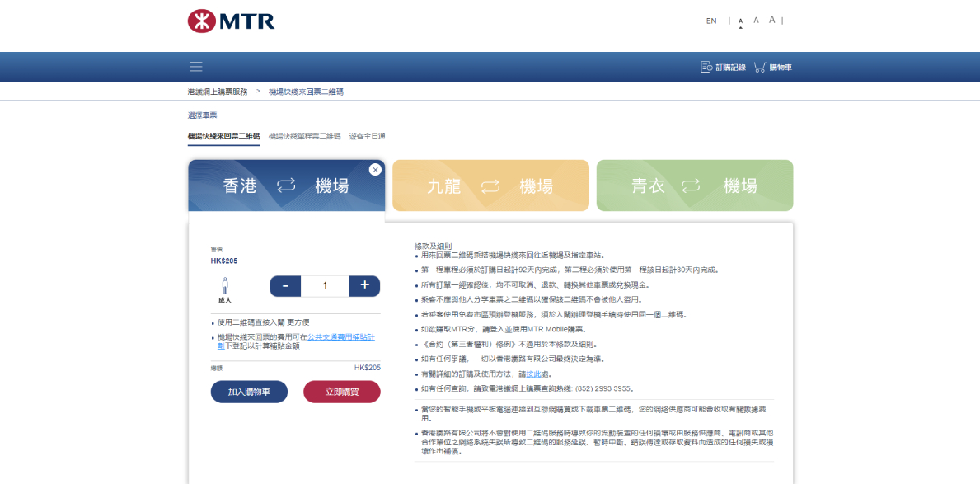
Task: Select the largest font size A
Action: (x=771, y=20)
